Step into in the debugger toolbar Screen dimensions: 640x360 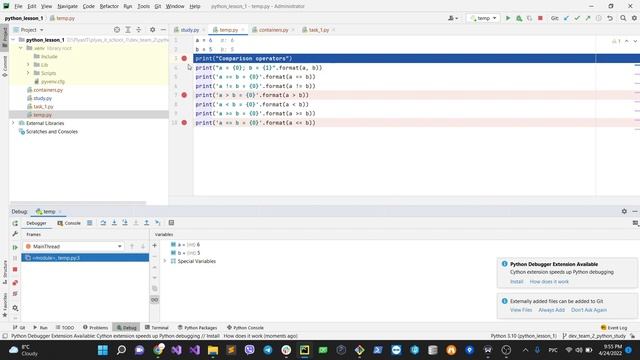114,223
